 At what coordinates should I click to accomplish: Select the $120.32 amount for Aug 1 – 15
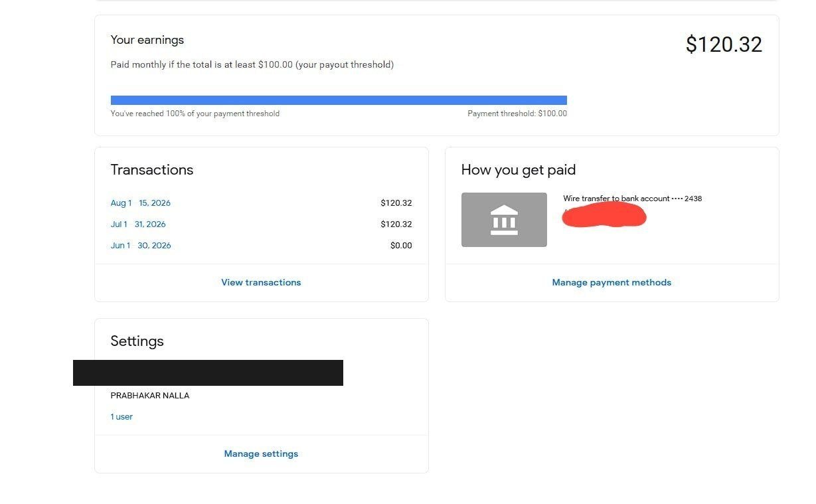[396, 203]
